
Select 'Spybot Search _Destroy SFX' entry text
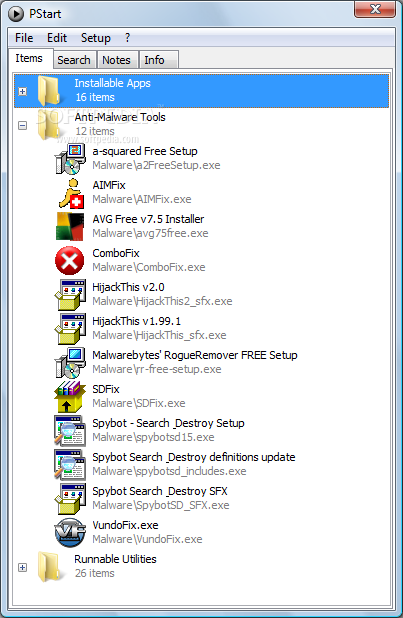(160, 491)
